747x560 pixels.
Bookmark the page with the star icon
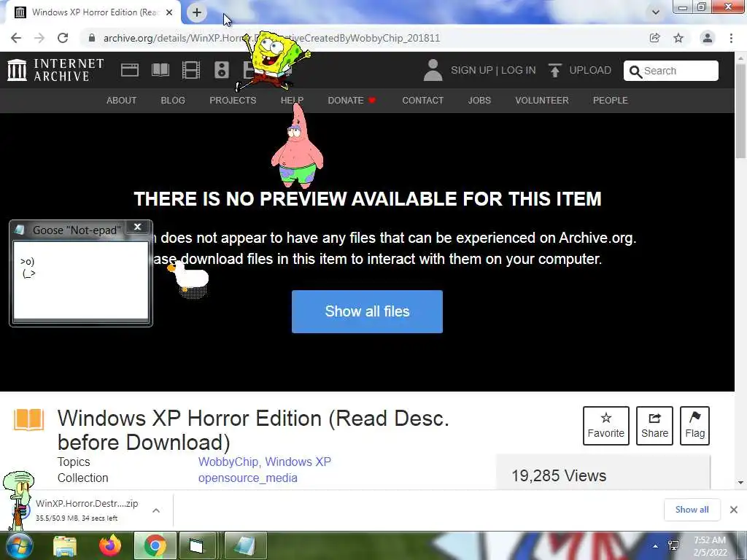point(678,38)
